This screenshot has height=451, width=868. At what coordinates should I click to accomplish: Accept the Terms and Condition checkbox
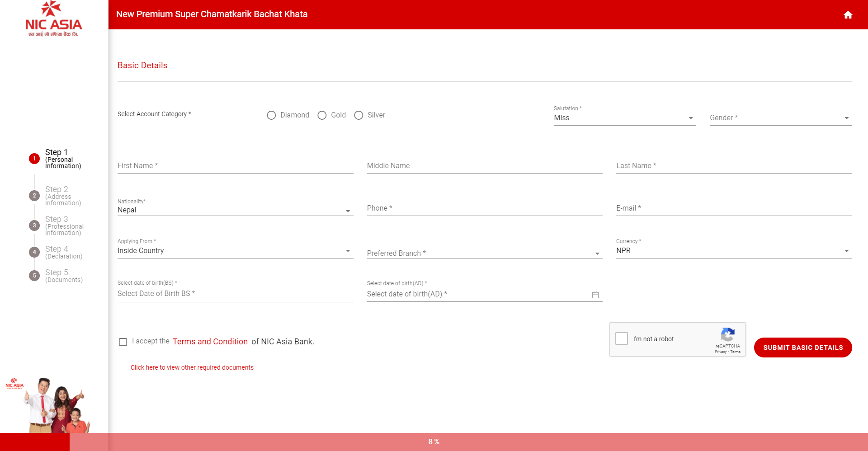tap(123, 342)
